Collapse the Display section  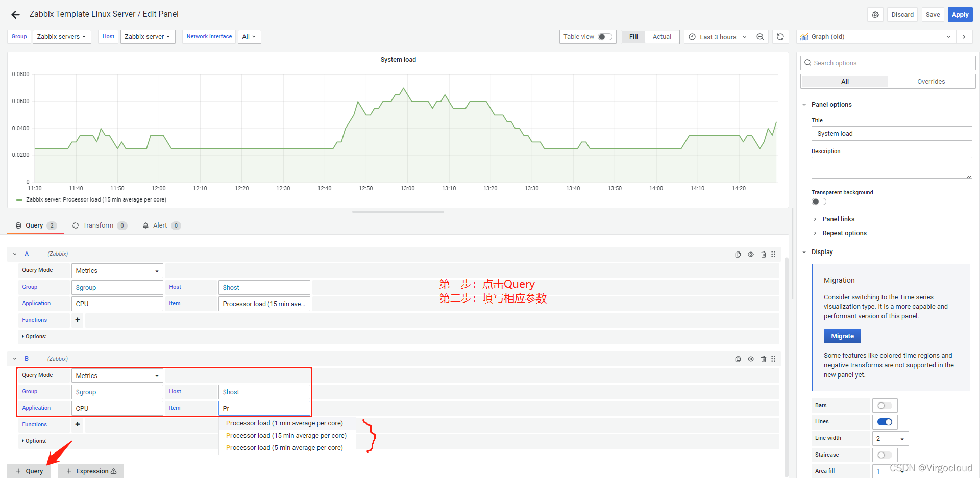tap(804, 252)
